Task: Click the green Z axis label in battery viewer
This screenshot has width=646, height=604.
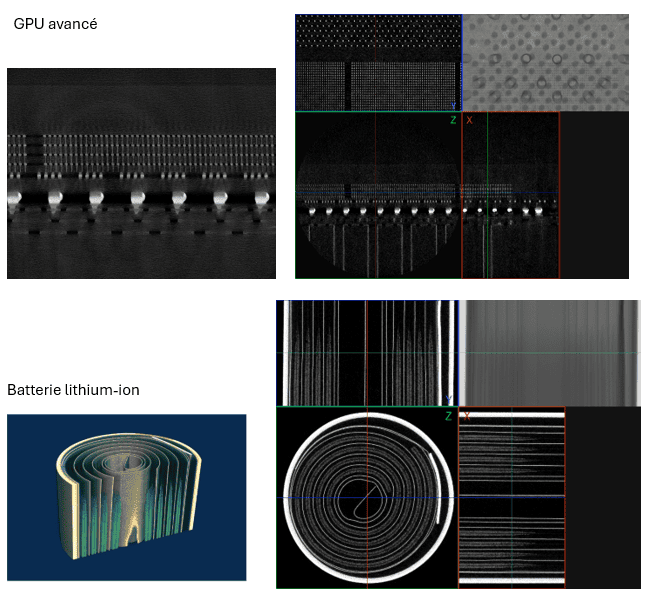Action: click(x=449, y=415)
